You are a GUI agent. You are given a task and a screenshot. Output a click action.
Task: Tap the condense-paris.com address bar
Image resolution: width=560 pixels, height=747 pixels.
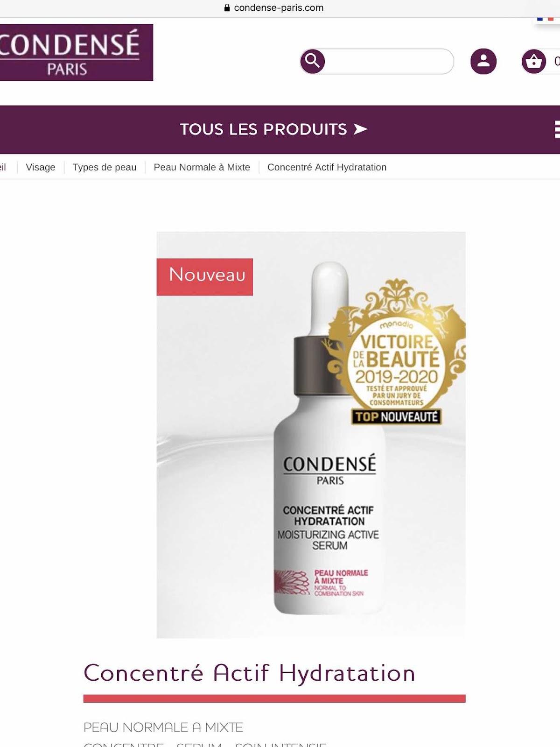click(x=279, y=7)
